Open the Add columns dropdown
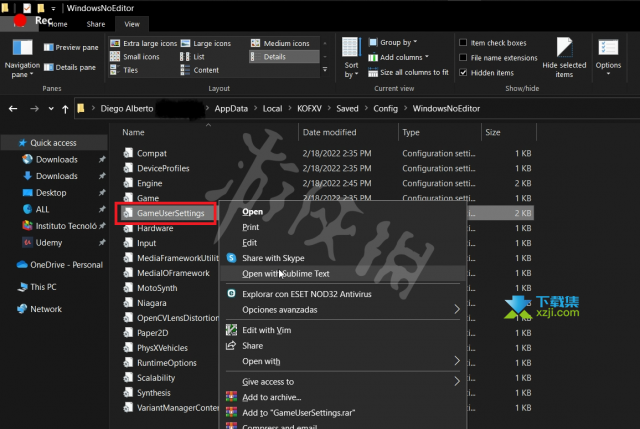Screen dimensions: 640x429 click(398, 58)
